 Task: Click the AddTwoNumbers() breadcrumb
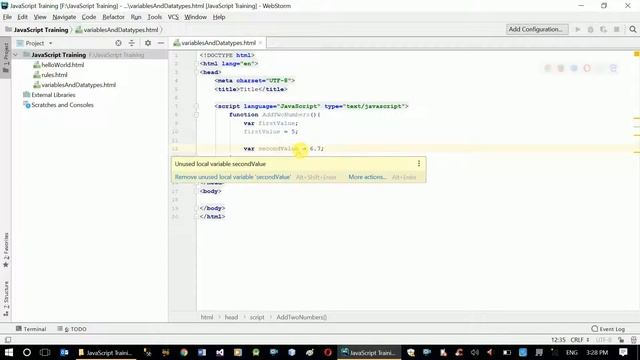click(x=302, y=317)
